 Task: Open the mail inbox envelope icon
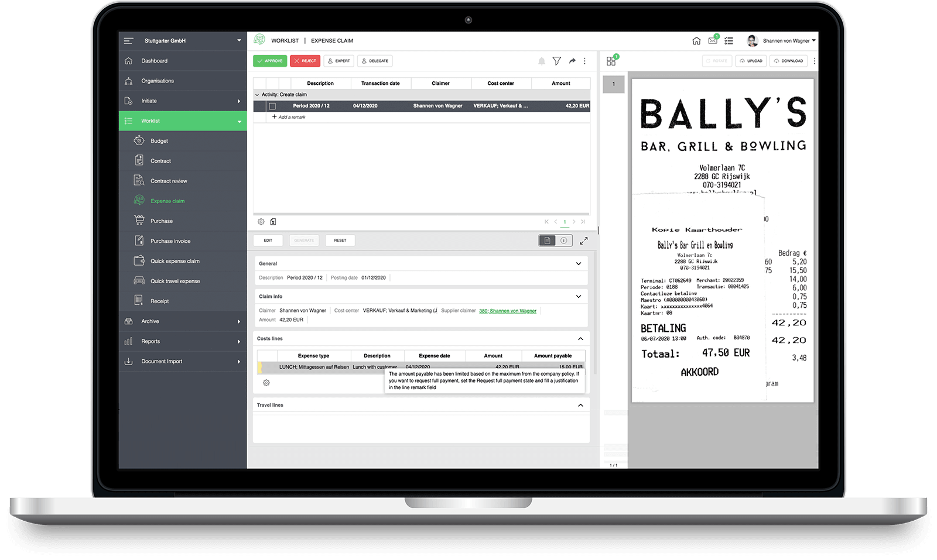pyautogui.click(x=713, y=41)
